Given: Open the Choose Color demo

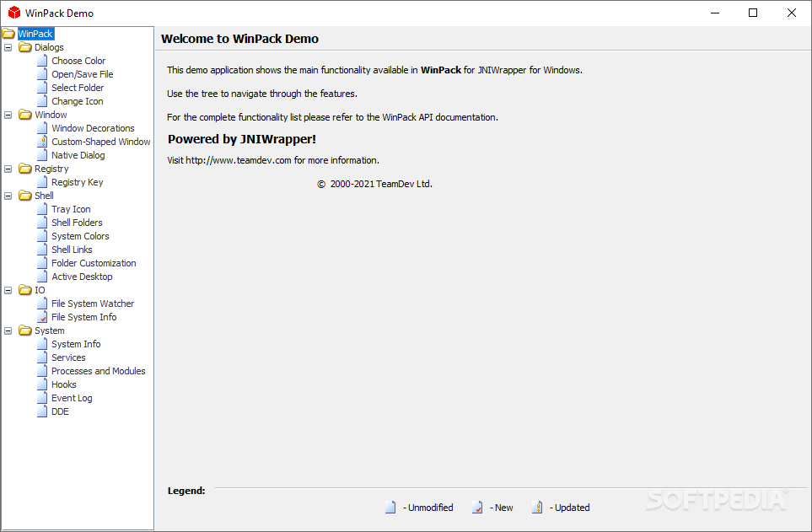Looking at the screenshot, I should coord(78,61).
